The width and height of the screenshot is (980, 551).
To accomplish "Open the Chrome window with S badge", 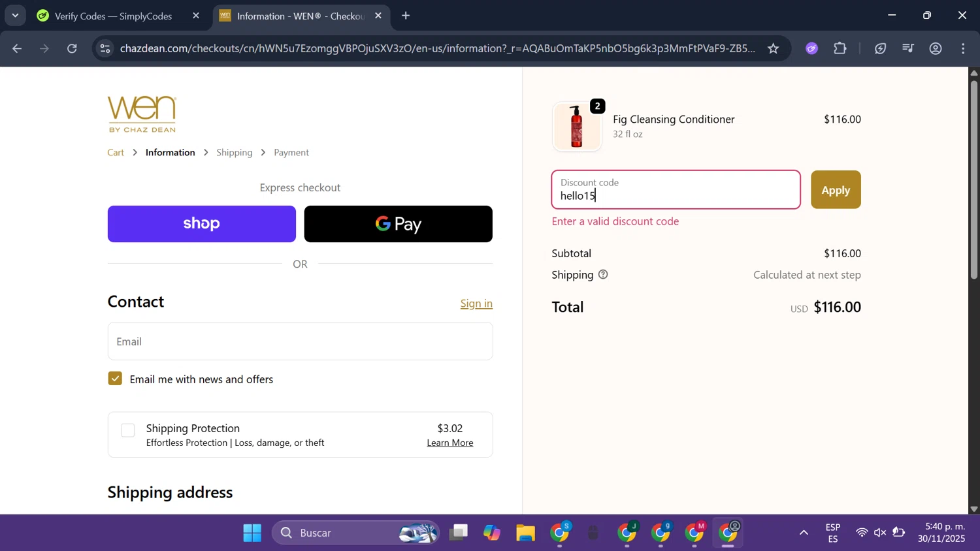I will [x=560, y=533].
